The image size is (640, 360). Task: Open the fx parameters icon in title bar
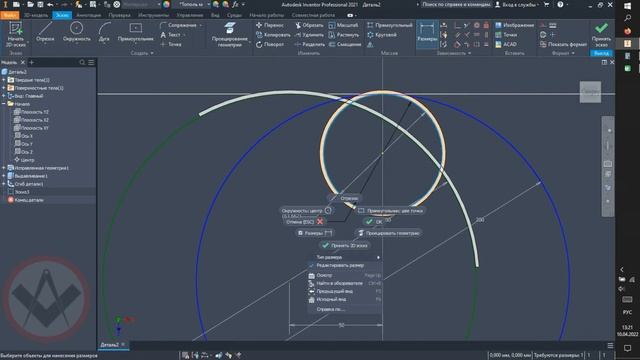236,4
